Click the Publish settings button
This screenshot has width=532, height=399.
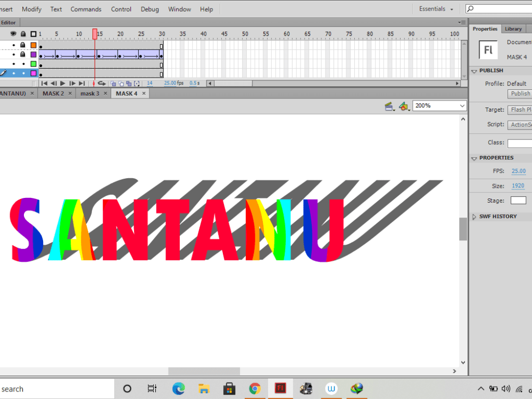point(520,94)
